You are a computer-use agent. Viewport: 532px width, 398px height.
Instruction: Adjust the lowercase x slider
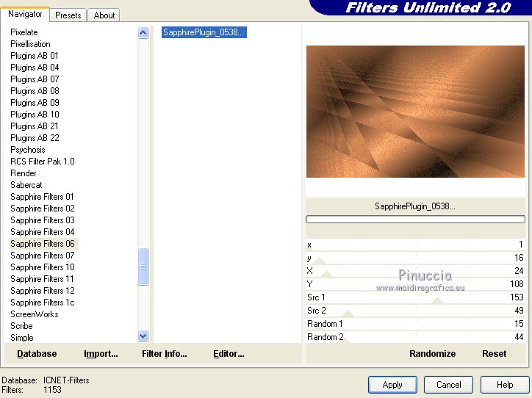415,245
